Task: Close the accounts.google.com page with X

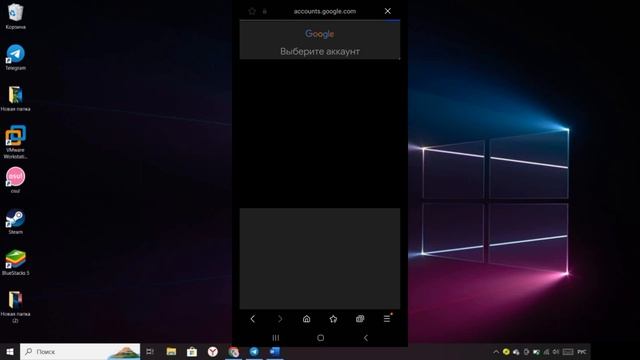Action: tap(387, 11)
